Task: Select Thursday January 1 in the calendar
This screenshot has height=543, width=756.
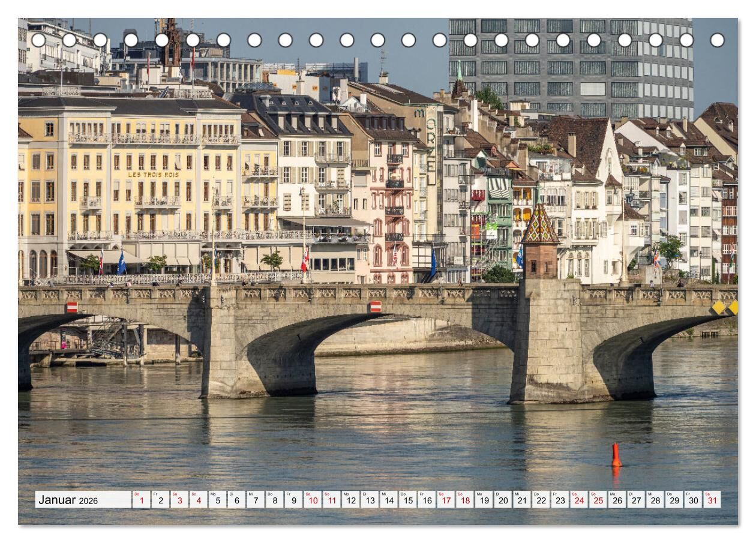Action: coord(141,500)
